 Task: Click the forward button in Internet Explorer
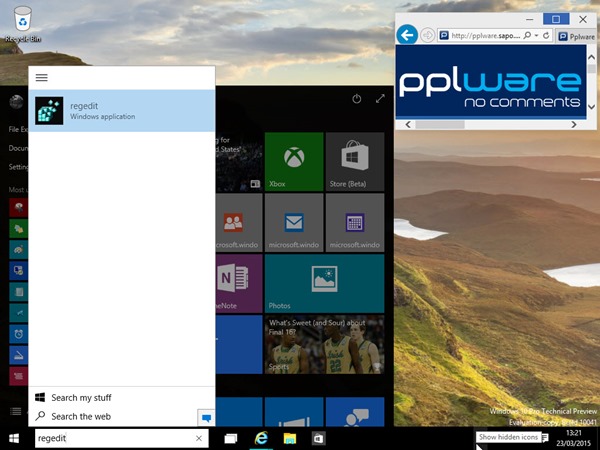point(427,35)
